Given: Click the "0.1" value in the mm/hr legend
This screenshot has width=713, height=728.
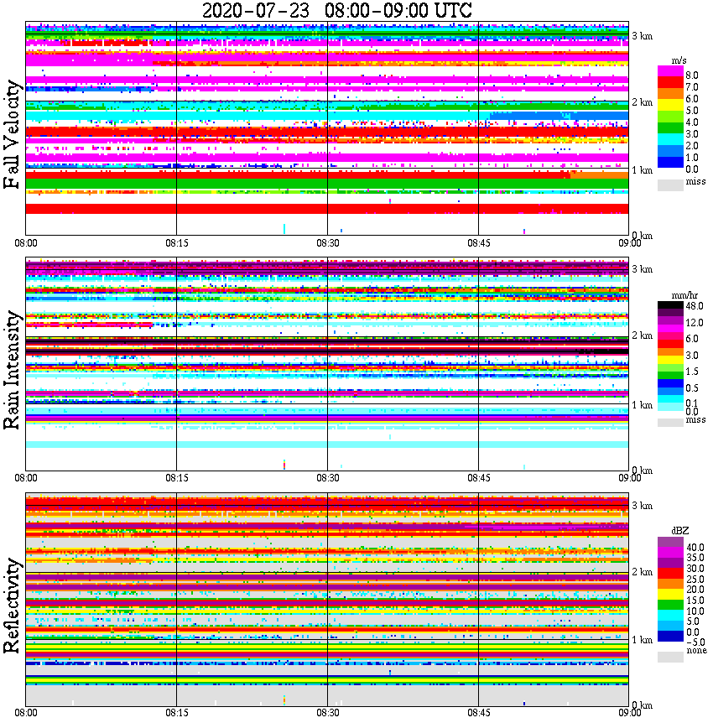Looking at the screenshot, I should point(692,403).
